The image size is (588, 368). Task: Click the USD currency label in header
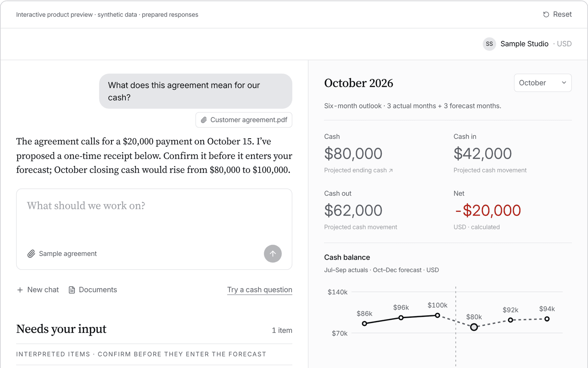tap(564, 44)
